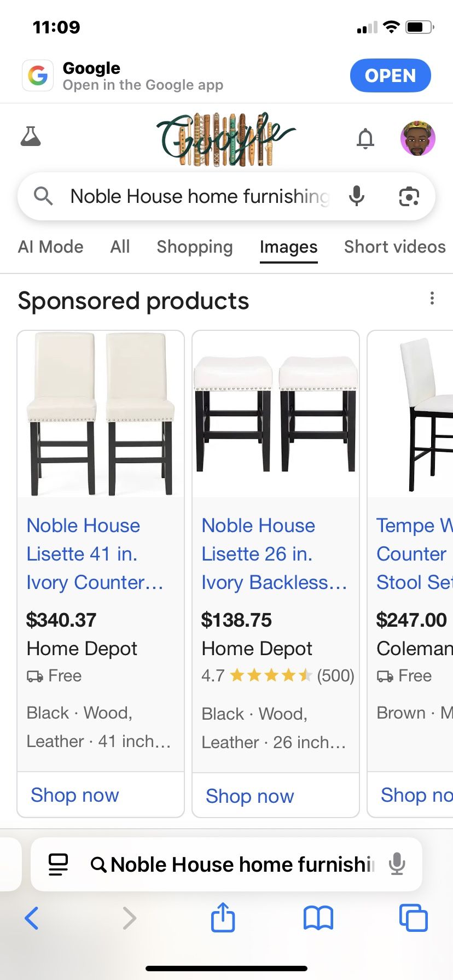Tap Shop now under the $138.75 stools

coord(249,796)
